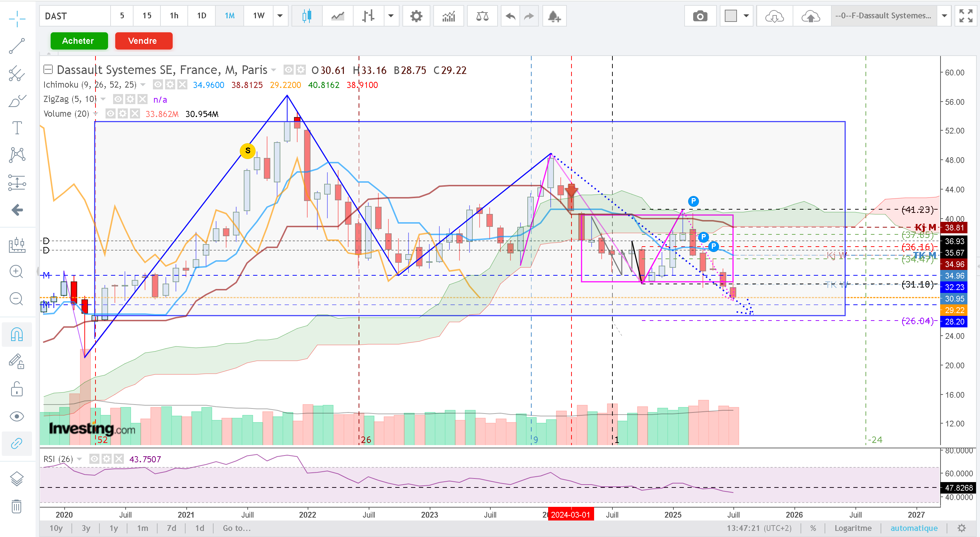The image size is (980, 537).
Task: Switch to line chart style
Action: [337, 16]
